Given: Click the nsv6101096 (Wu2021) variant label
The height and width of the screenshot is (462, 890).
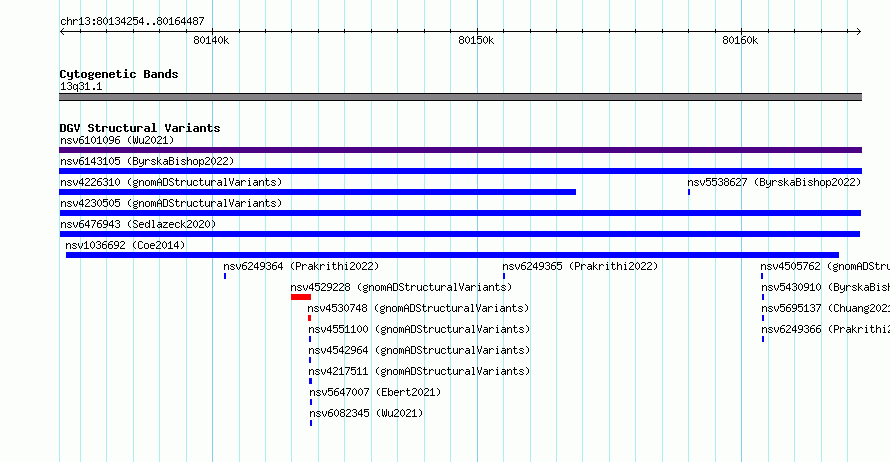Looking at the screenshot, I should [117, 140].
